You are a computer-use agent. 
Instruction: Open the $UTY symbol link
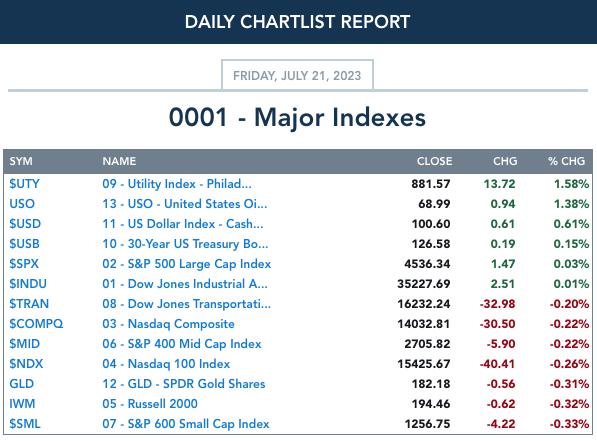click(x=24, y=184)
